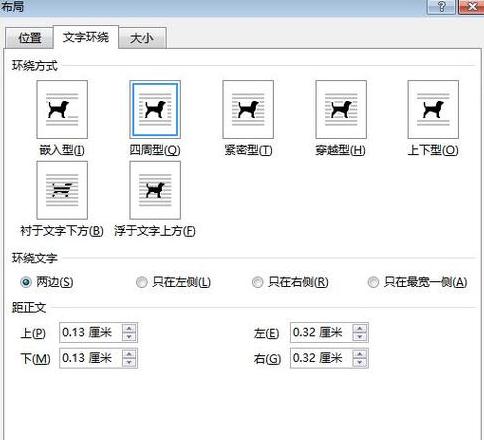Select the 穿越型 through wrapping icon
Screen dimensions: 484x440
(x=341, y=109)
